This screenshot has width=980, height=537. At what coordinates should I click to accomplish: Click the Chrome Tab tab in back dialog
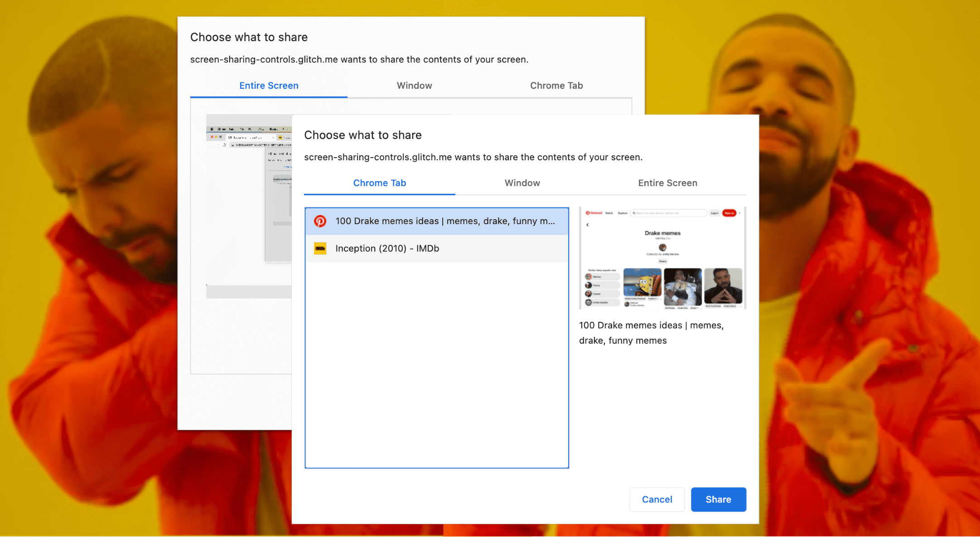pos(556,84)
